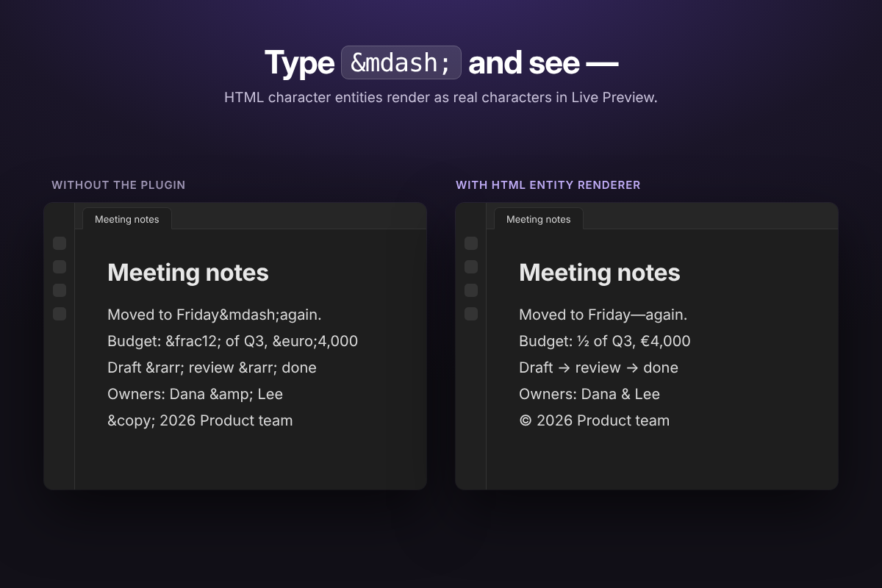Click the line 'Owners: Dana &amp; Lee'
The image size is (882, 588).
tap(195, 394)
